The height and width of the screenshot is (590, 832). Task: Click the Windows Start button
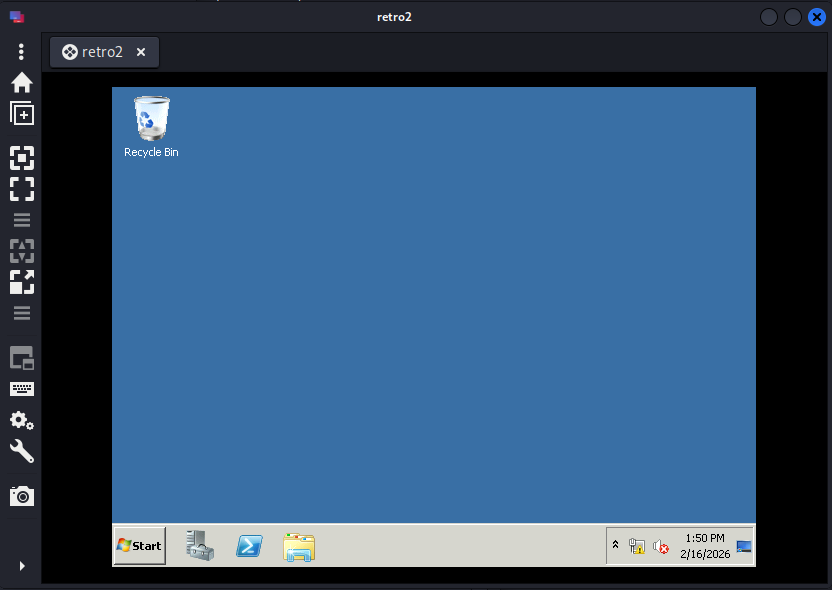(x=139, y=546)
